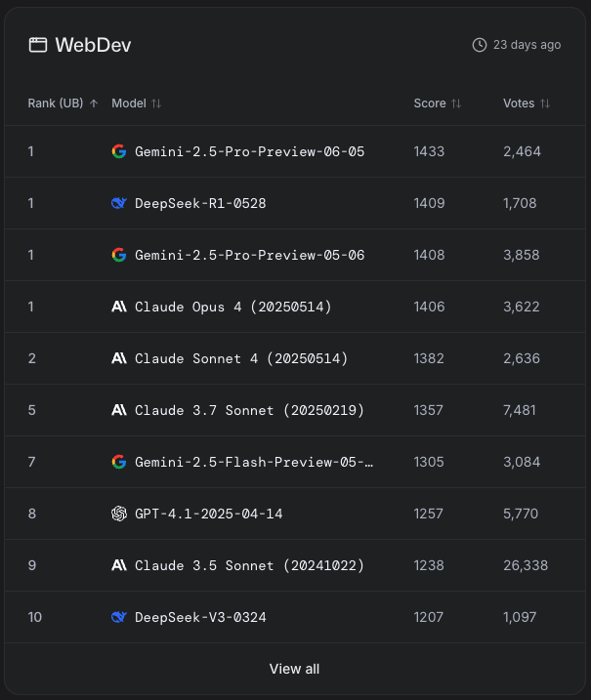Toggle the Score column sort arrows
Viewport: 591px width, 700px height.
click(x=456, y=103)
